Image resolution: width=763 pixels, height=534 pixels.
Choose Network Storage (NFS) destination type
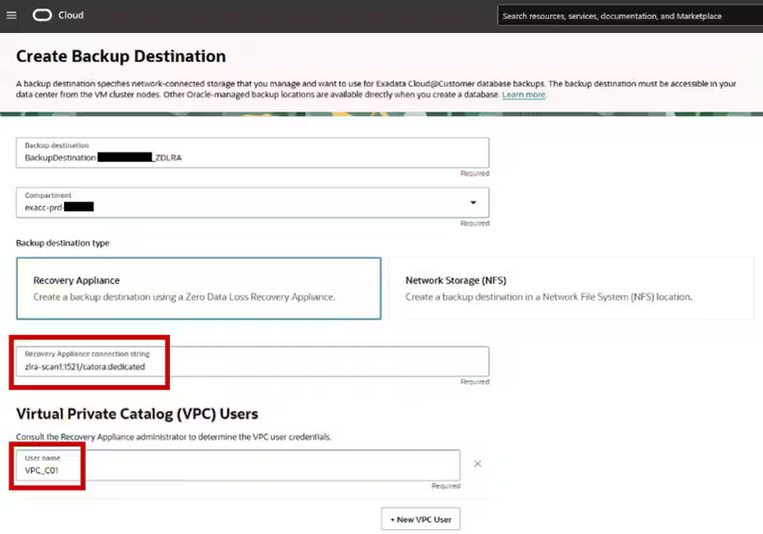tap(571, 288)
